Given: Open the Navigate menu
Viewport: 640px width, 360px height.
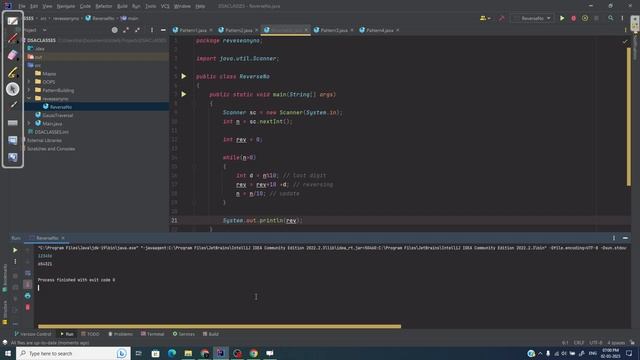Looking at the screenshot, I should click(x=66, y=6).
